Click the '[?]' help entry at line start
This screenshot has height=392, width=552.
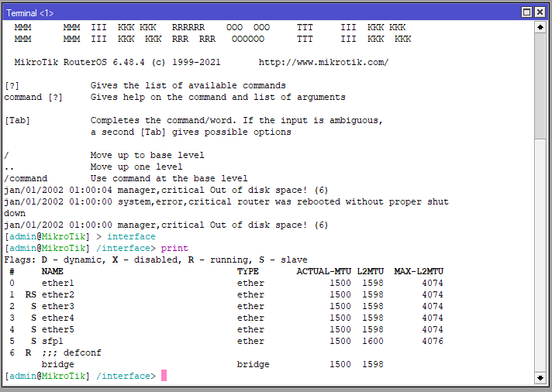point(12,85)
